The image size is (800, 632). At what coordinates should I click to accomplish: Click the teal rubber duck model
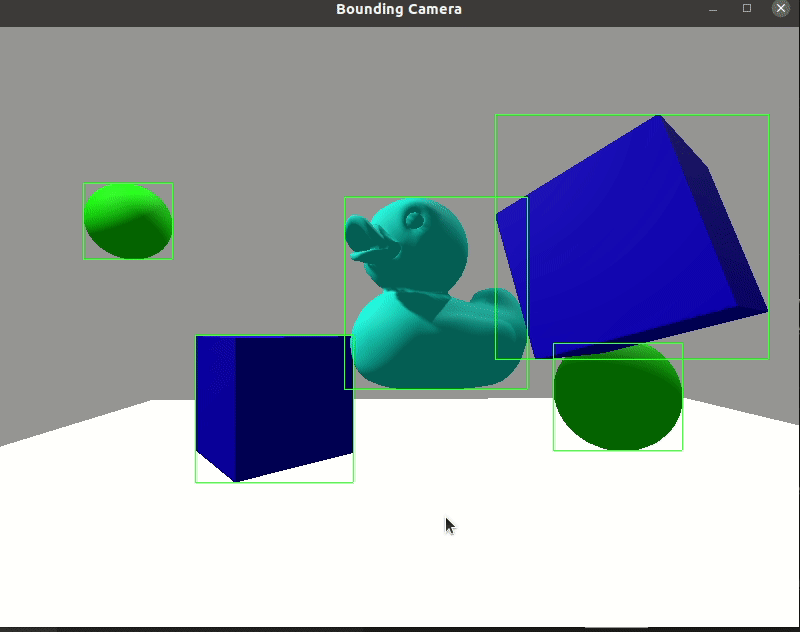pos(436,293)
